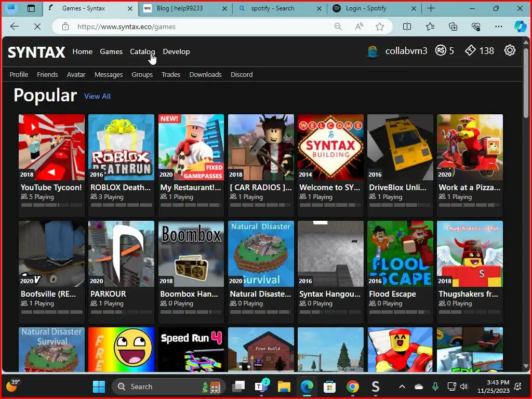Click the tickets diamond icon
This screenshot has width=532, height=399.
pyautogui.click(x=470, y=50)
